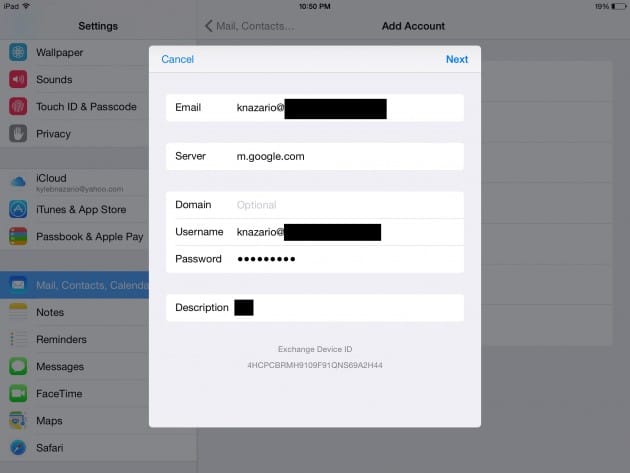The height and width of the screenshot is (473, 630).
Task: Tap the Exchange Device ID string
Action: pos(315,365)
